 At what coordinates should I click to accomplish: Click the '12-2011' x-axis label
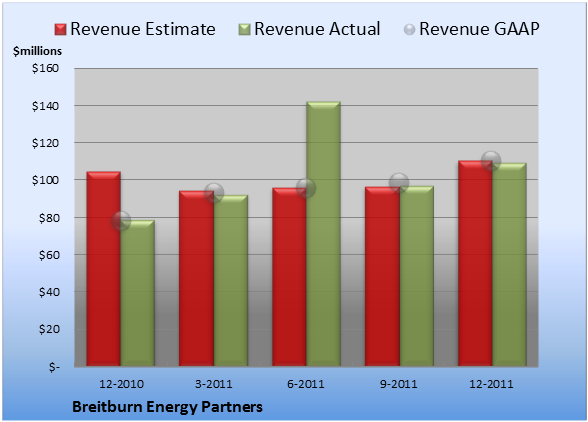[491, 384]
